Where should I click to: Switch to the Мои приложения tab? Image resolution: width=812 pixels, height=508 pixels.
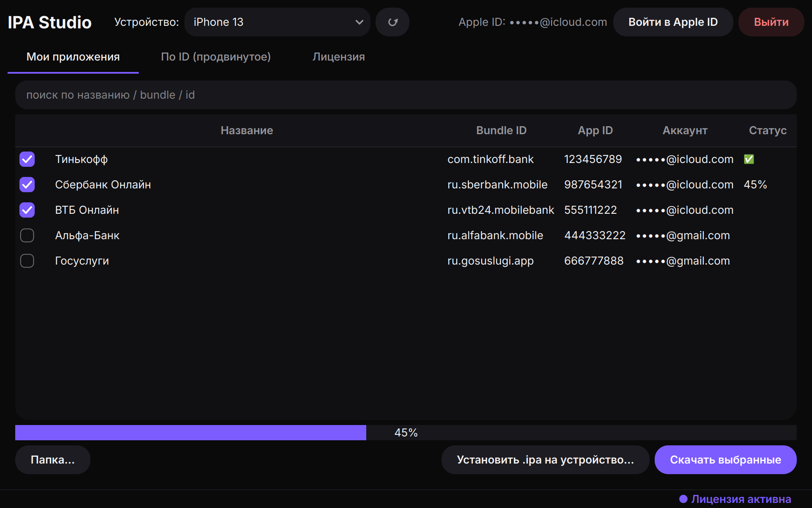tap(73, 57)
